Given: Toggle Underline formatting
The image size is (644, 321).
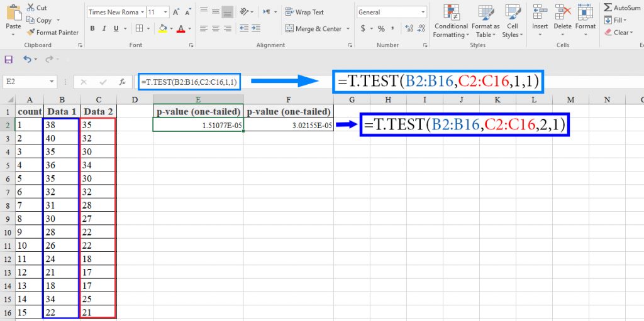Looking at the screenshot, I should tap(116, 29).
